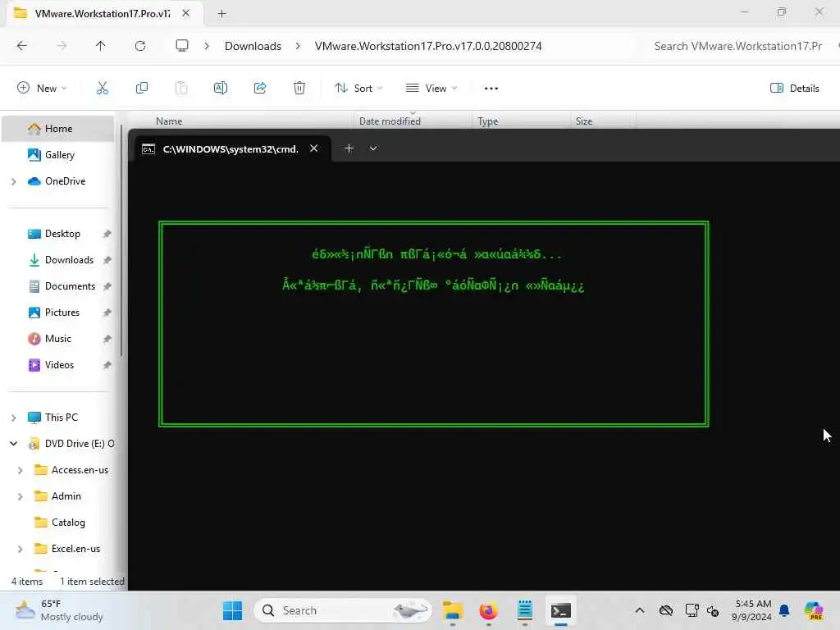Open Desktop quick access folder
The height and width of the screenshot is (630, 840).
62,234
